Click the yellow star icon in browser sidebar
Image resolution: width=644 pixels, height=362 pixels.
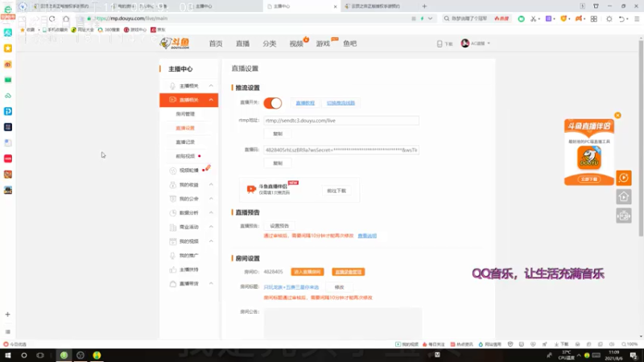[x=8, y=48]
